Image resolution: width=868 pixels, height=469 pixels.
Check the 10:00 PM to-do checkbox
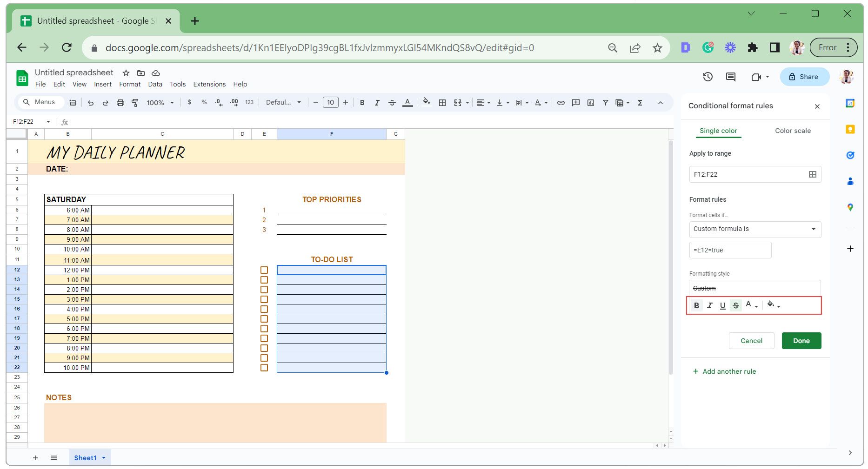click(265, 367)
